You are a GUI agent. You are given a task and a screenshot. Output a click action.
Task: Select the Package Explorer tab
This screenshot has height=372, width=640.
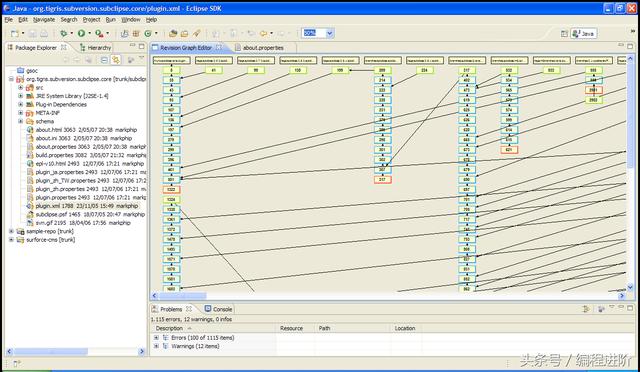coord(36,48)
